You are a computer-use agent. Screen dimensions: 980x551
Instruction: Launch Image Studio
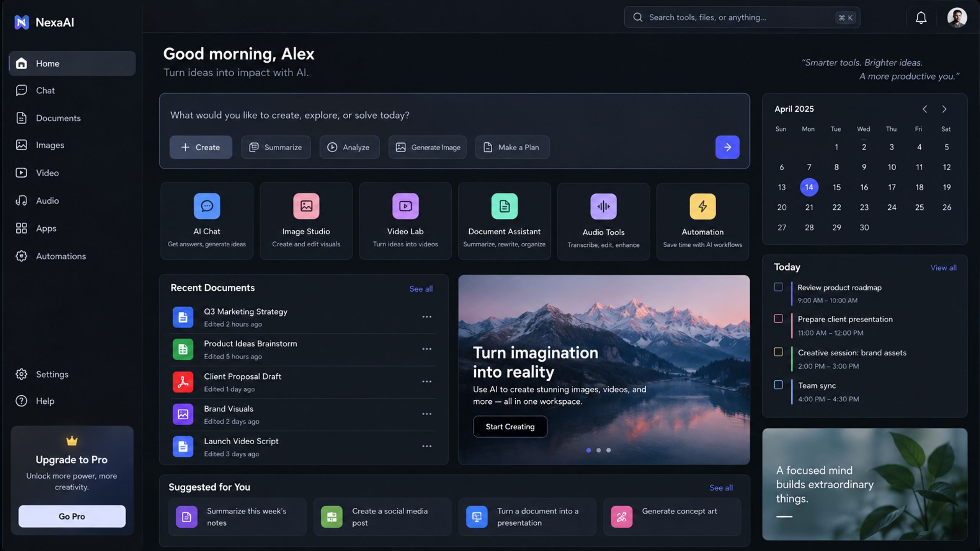[306, 221]
